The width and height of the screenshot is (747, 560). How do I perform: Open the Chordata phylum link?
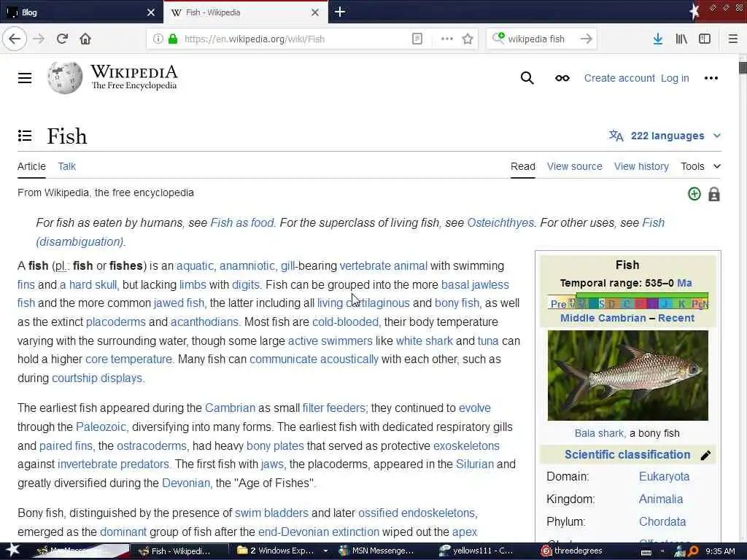point(662,521)
